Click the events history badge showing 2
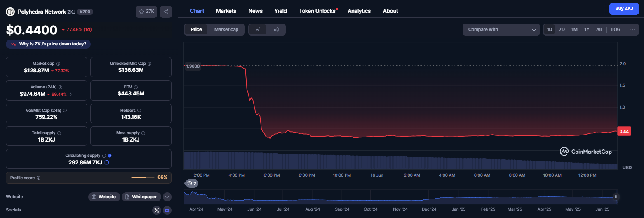This screenshot has width=644, height=218. (192, 183)
